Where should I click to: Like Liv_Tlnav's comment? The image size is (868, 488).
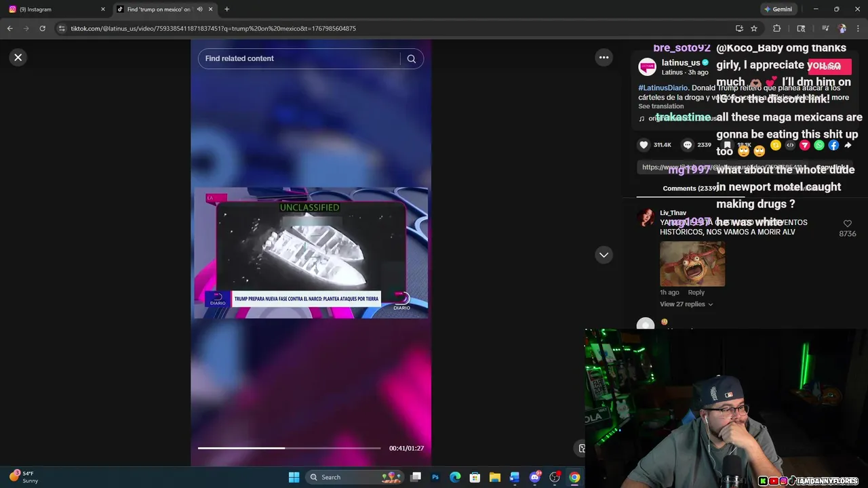pyautogui.click(x=848, y=224)
